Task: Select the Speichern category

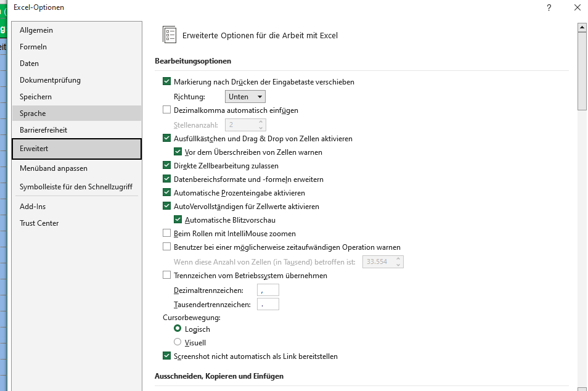Action: click(x=76, y=96)
